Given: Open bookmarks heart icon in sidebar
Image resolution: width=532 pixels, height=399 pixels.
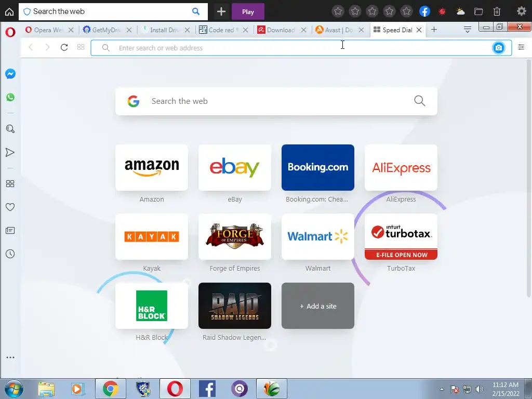Looking at the screenshot, I should click(10, 207).
